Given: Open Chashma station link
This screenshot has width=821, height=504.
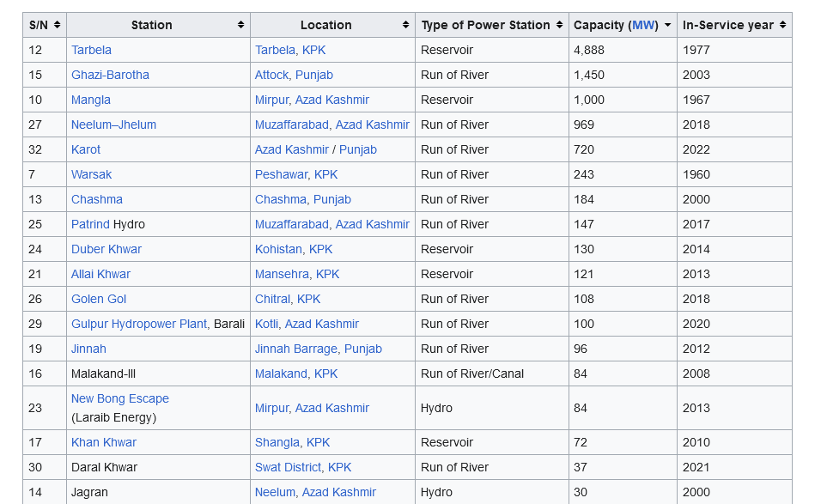Looking at the screenshot, I should (97, 199).
